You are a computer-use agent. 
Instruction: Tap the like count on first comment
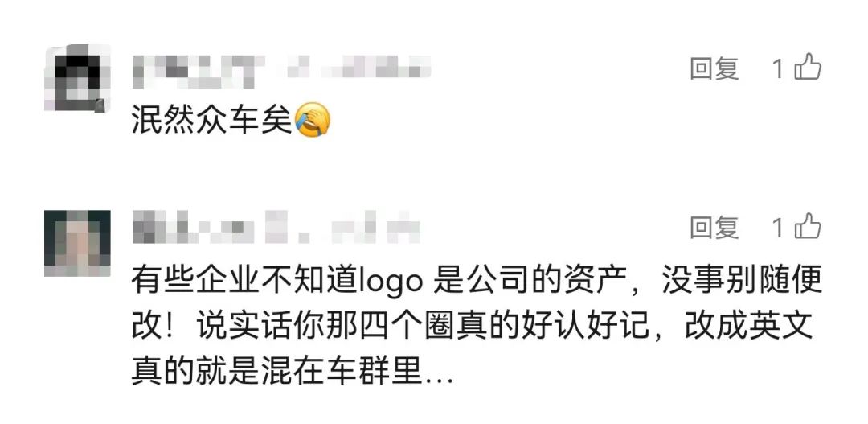(778, 69)
